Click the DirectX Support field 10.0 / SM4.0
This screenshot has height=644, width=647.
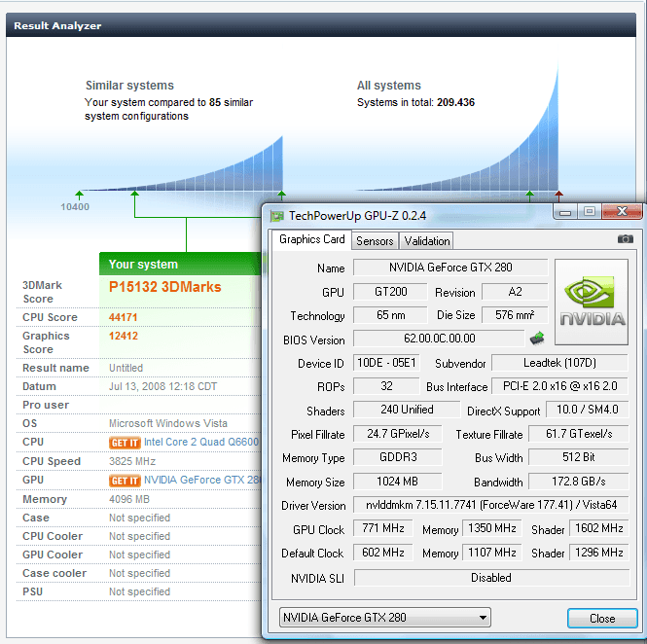(587, 410)
